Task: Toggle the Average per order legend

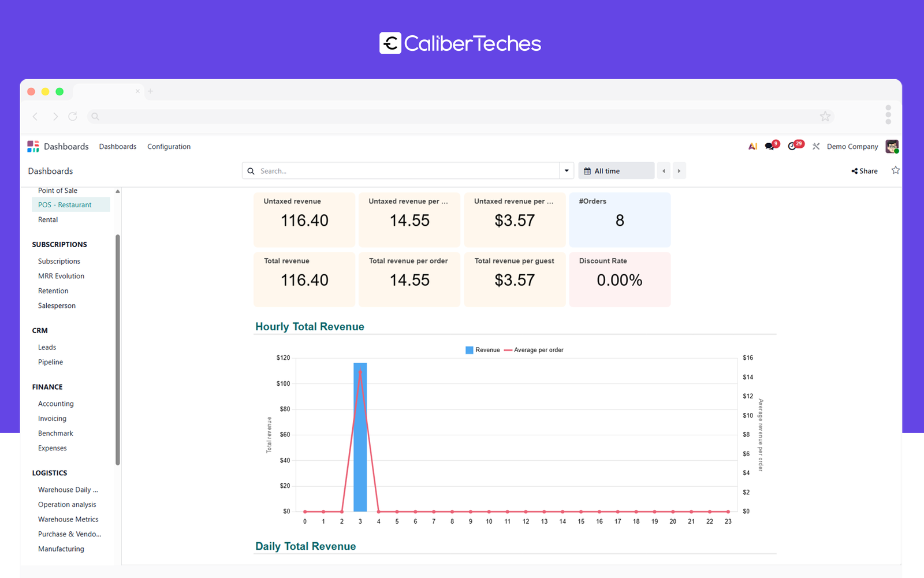Action: [x=534, y=350]
